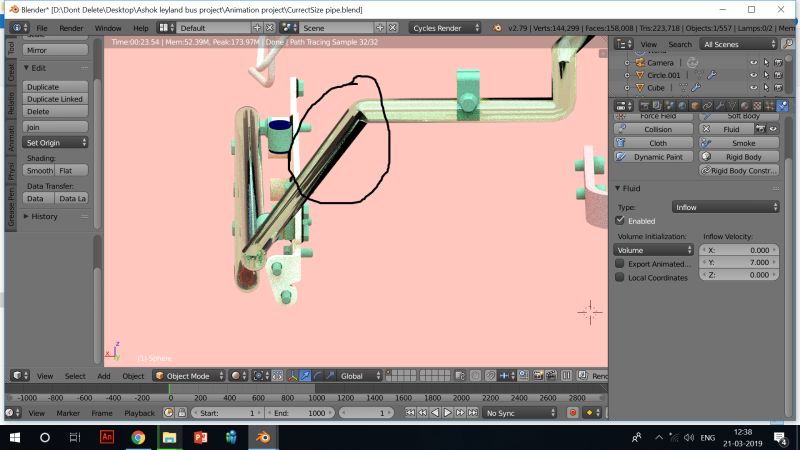Open the Set Origin dropdown

(55, 142)
